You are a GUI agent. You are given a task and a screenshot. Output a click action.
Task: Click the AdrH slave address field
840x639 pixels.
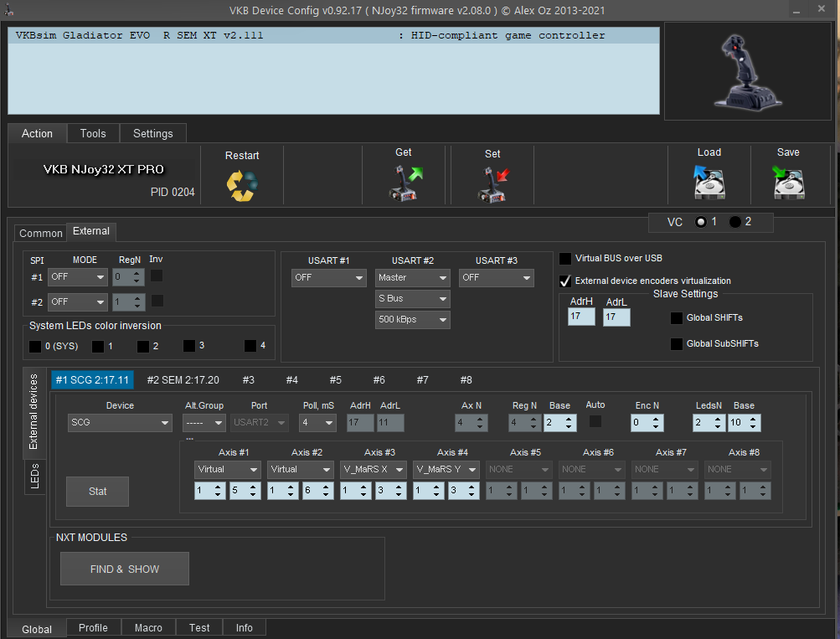tap(581, 317)
